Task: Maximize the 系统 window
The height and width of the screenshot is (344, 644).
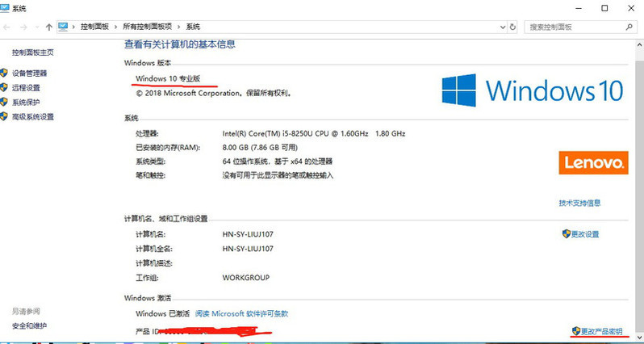Action: pos(604,8)
